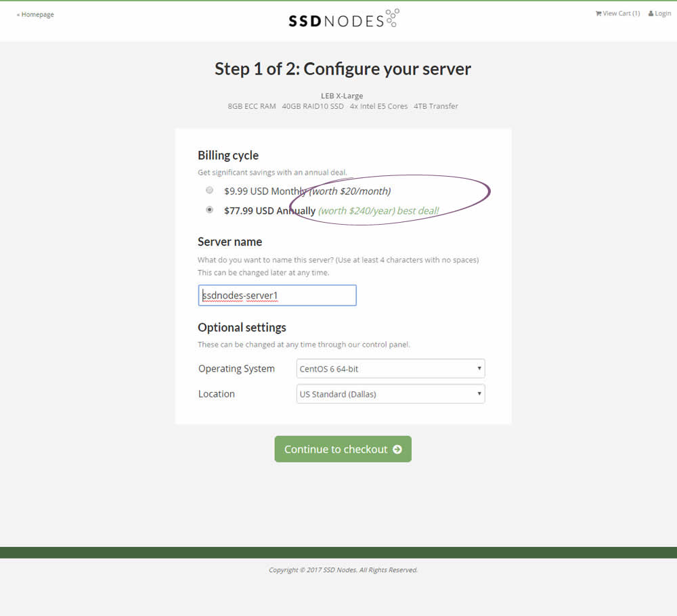Click the Login link

pyautogui.click(x=663, y=14)
